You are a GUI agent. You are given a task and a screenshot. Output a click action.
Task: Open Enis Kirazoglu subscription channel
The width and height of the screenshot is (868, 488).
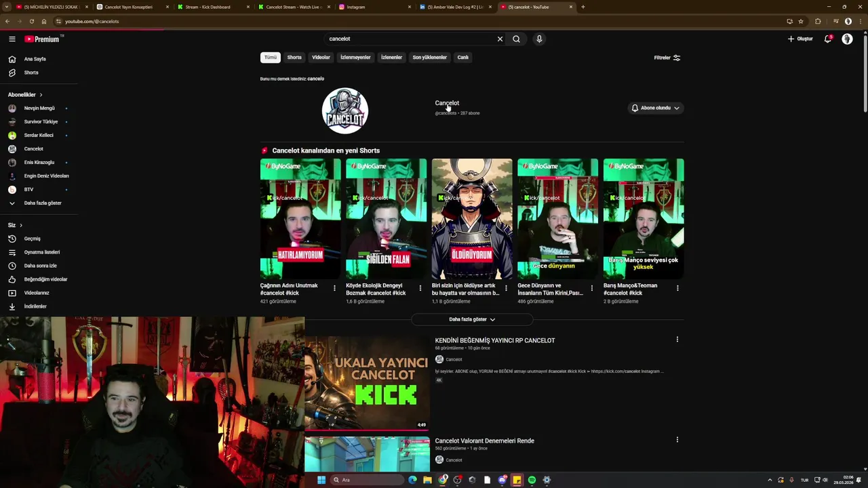(38, 162)
